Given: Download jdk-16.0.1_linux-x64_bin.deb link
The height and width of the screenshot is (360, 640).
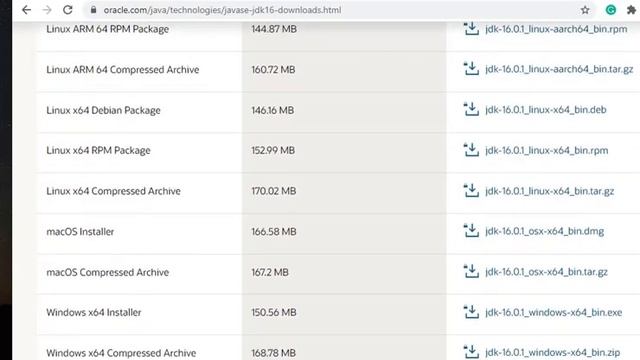Looking at the screenshot, I should click(x=546, y=109).
